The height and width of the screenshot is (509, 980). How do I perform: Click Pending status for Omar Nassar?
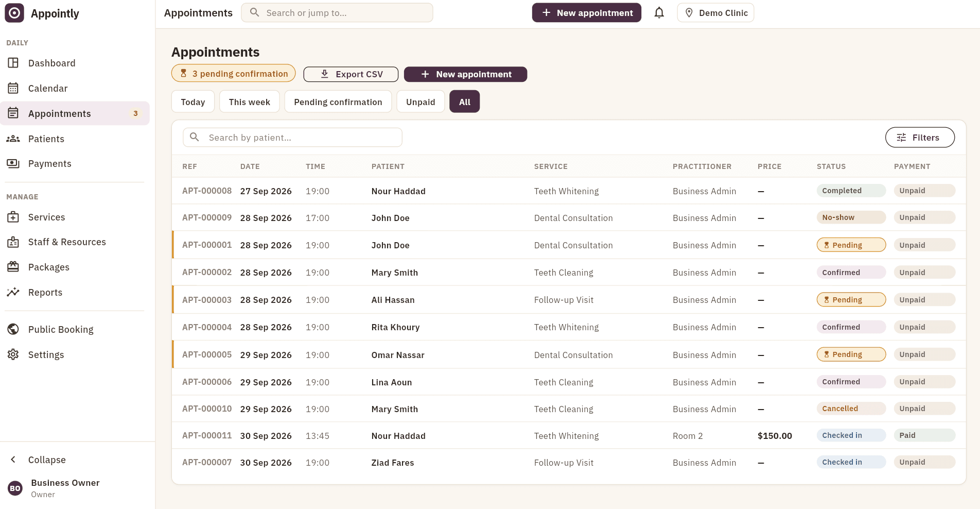[x=851, y=354]
